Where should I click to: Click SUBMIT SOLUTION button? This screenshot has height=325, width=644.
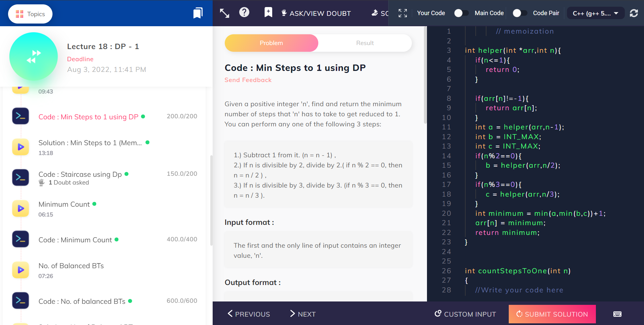pos(552,314)
